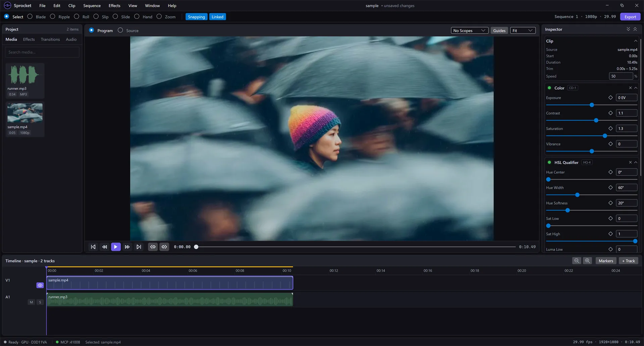Solo the A1 audio track
This screenshot has width=644, height=346.
point(40,302)
